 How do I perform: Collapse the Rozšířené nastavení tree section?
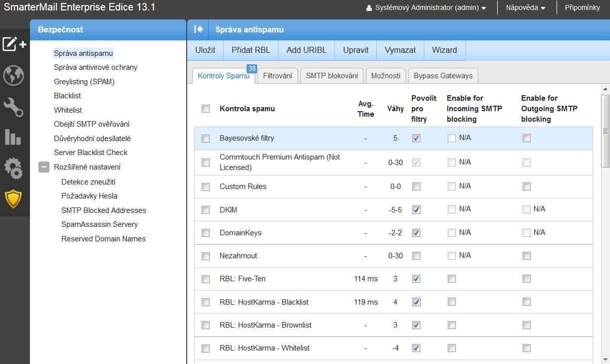point(44,168)
